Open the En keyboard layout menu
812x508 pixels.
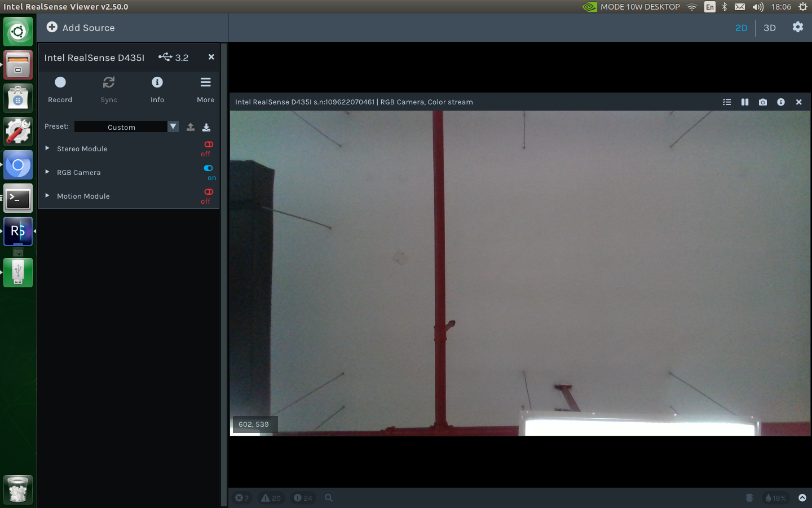click(710, 7)
